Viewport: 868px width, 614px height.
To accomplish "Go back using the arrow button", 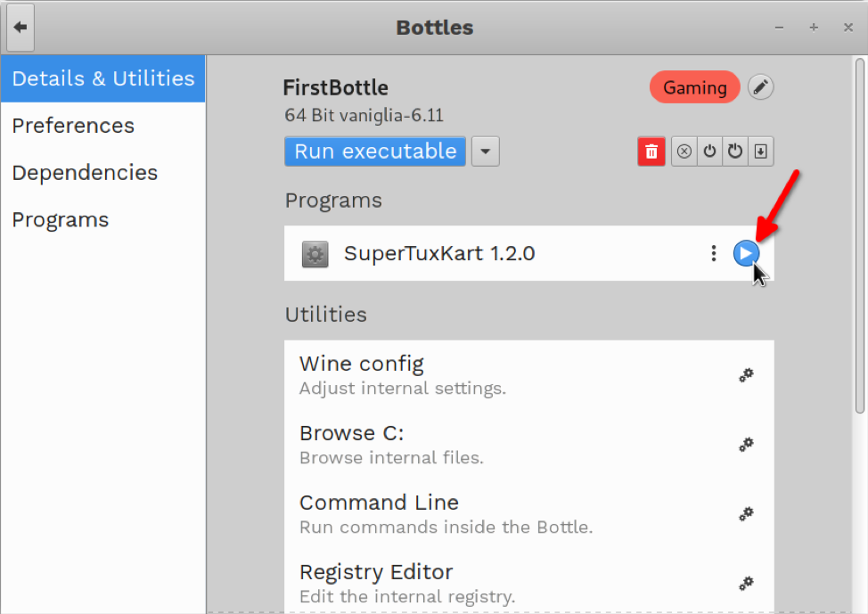I will (20, 27).
